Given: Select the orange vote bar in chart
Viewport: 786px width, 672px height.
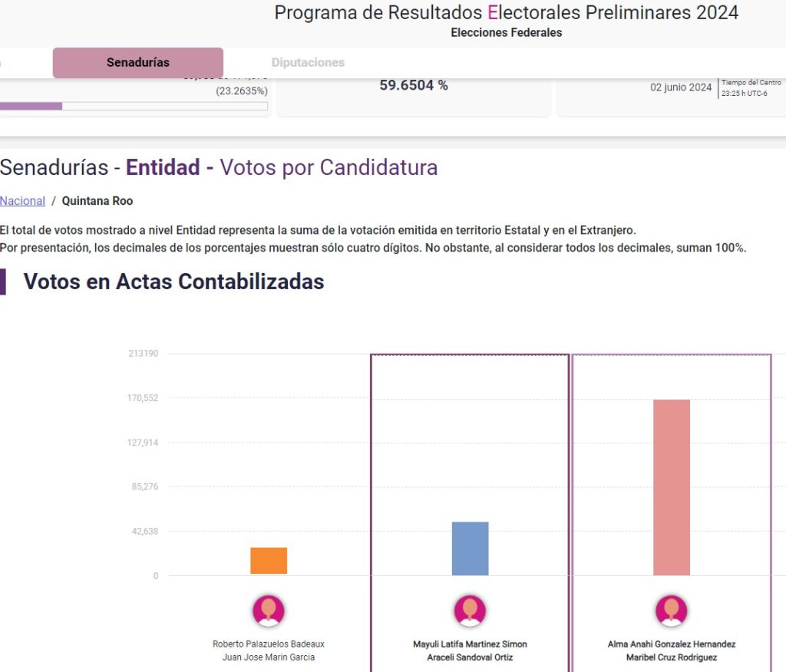Looking at the screenshot, I should 269,561.
